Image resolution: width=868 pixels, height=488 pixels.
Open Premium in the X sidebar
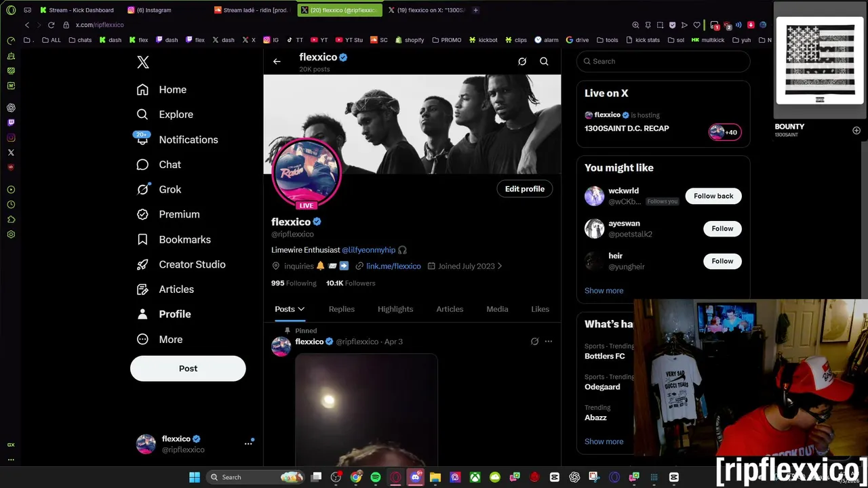[167, 214]
